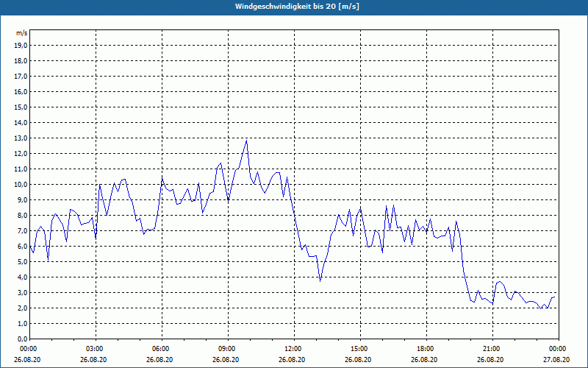Click the '3,0' y-axis value

[22, 292]
